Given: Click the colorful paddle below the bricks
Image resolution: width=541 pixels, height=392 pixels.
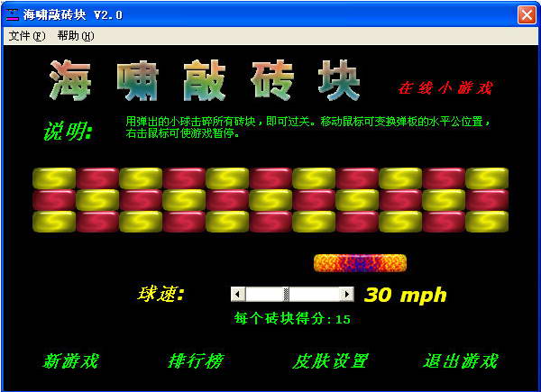Looking at the screenshot, I should click(x=360, y=263).
